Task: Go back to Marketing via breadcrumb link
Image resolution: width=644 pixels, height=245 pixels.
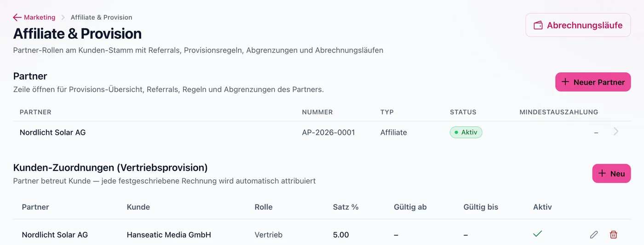Action: point(40,17)
